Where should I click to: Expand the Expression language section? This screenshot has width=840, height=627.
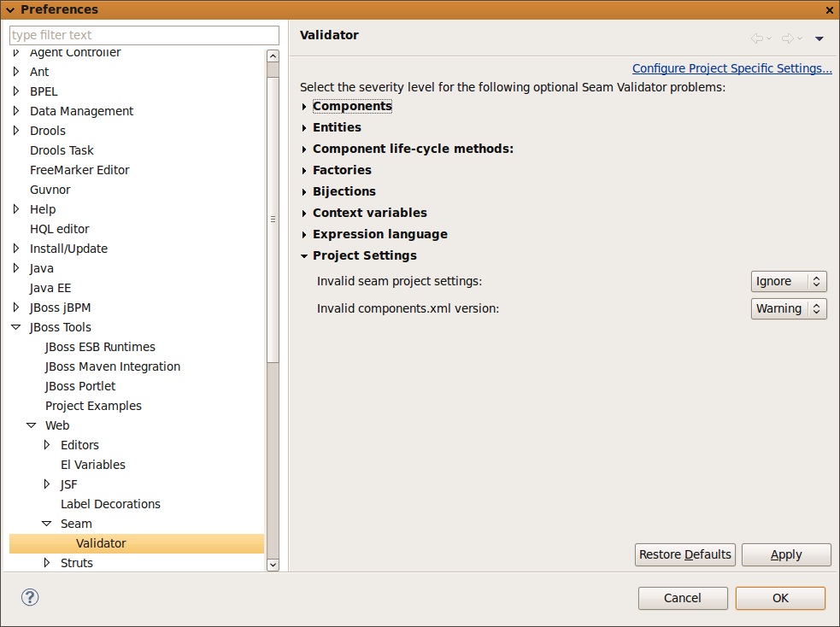(304, 234)
